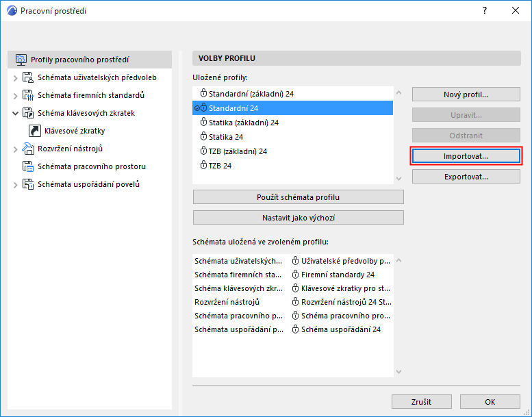Open Schémata uspořádání povelů tree item
The height and width of the screenshot is (417, 532).
pyautogui.click(x=88, y=184)
